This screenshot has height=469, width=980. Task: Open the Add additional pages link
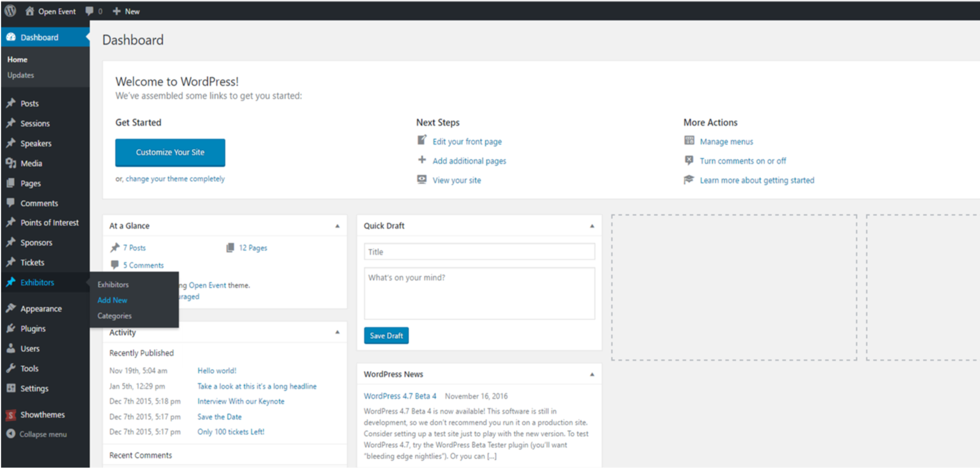click(x=469, y=161)
